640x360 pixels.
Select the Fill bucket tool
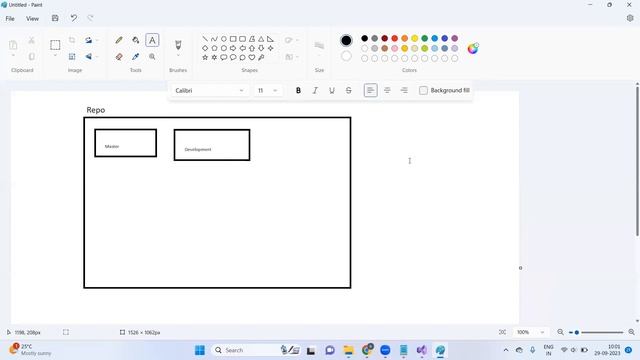136,40
